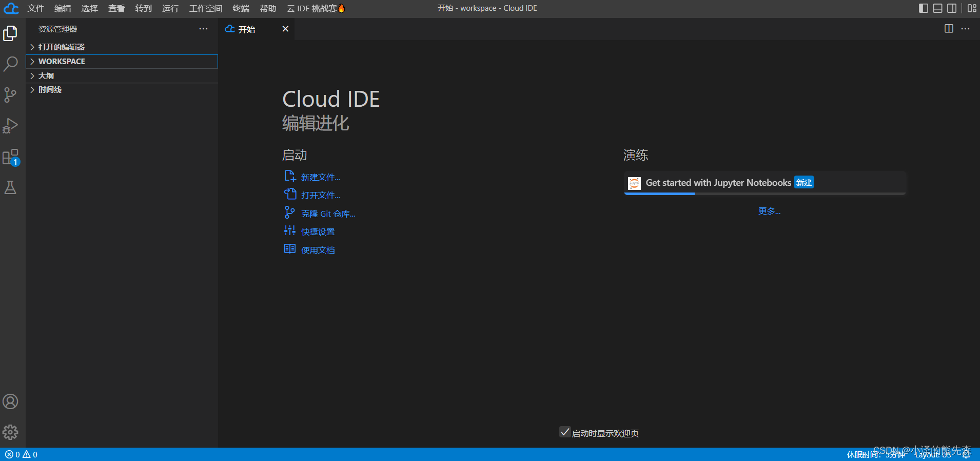Open the 运行 menu

(x=170, y=8)
